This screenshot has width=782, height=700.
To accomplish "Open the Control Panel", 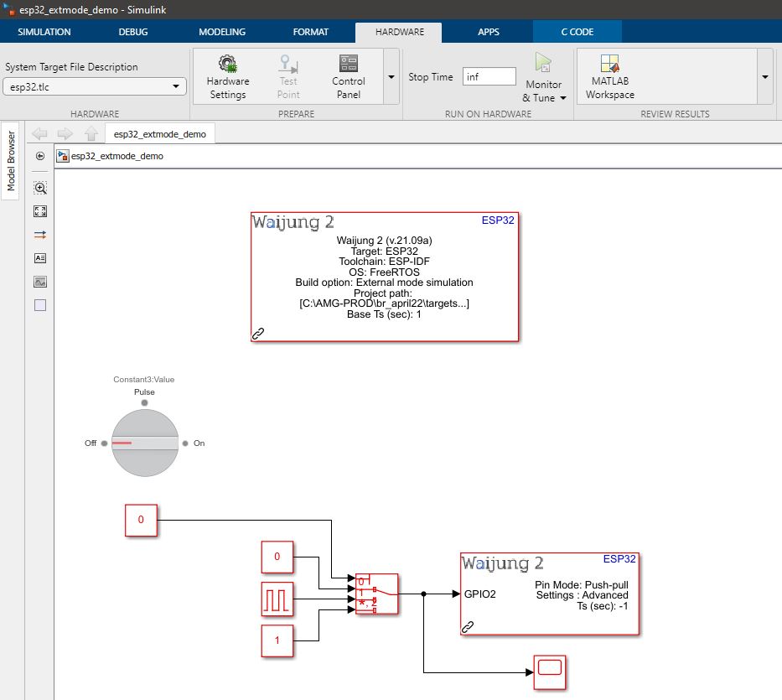I will 348,77.
